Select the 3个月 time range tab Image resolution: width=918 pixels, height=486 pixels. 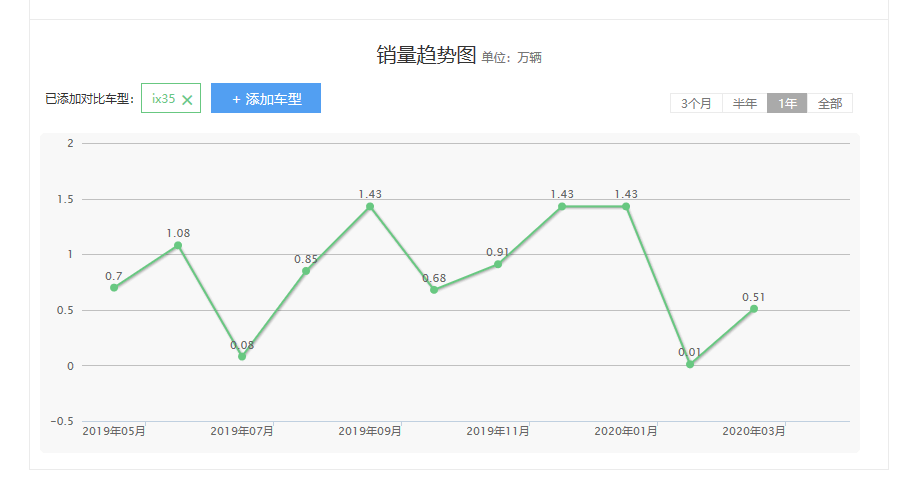[696, 104]
